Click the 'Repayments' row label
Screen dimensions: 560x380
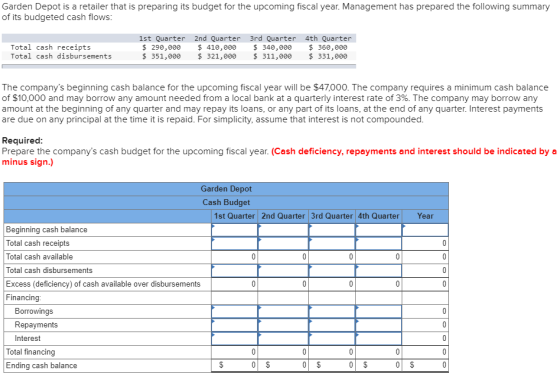coord(36,325)
